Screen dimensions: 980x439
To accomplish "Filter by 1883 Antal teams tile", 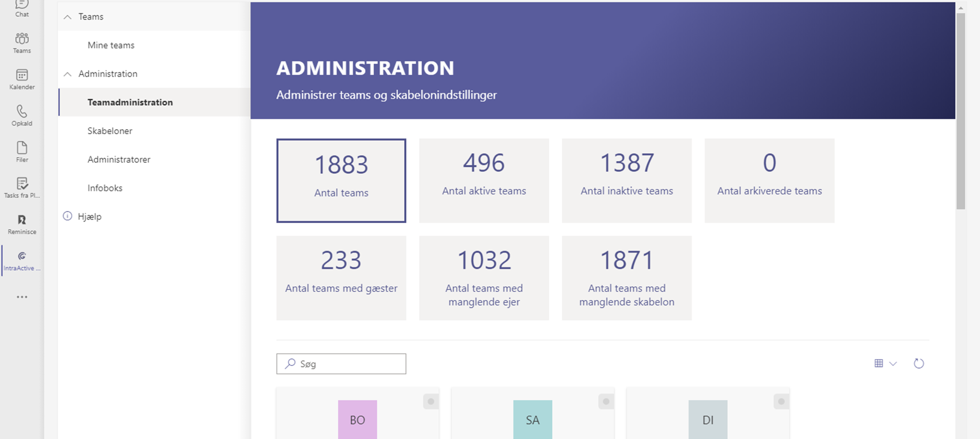I will coord(341,181).
